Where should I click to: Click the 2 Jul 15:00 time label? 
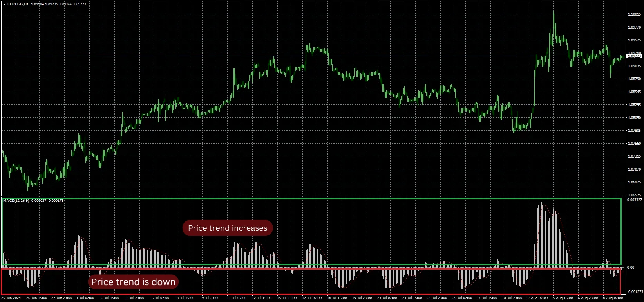click(110, 298)
